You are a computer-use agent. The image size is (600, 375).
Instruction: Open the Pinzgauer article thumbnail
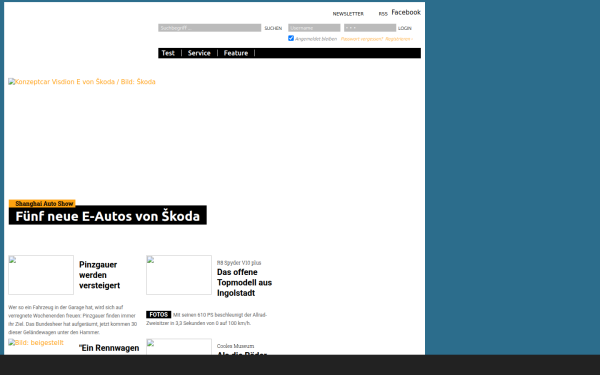point(41,275)
